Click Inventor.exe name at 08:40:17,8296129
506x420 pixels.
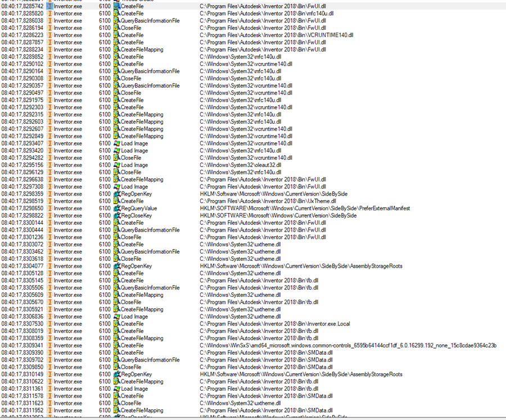(x=68, y=172)
